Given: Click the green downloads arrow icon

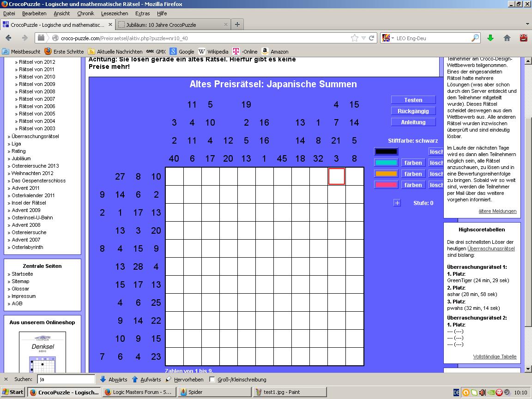Looking at the screenshot, I should [490, 38].
